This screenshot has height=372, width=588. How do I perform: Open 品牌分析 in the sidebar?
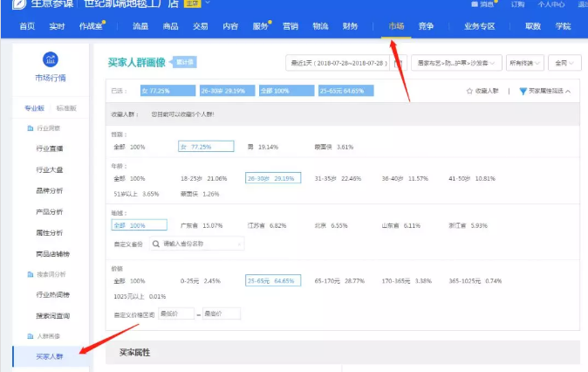[50, 190]
